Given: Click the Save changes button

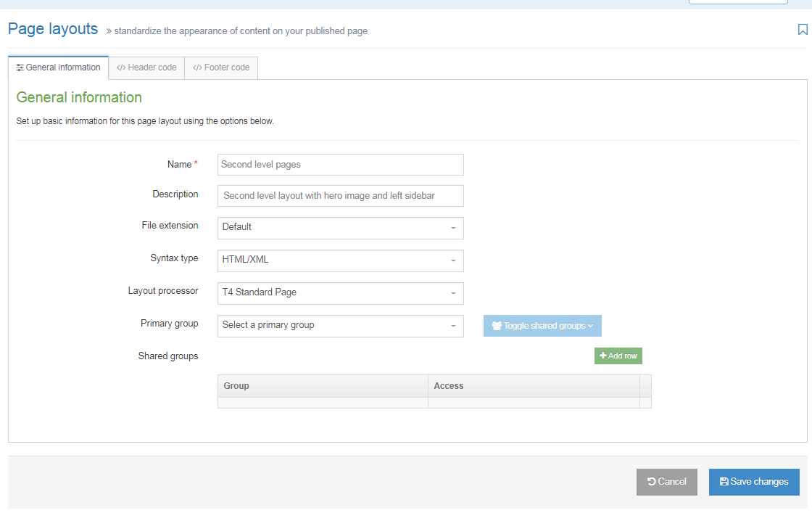Looking at the screenshot, I should (754, 482).
